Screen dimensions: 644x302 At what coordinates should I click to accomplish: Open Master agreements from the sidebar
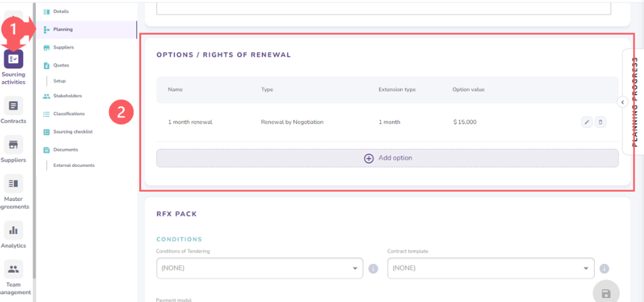pos(13,183)
